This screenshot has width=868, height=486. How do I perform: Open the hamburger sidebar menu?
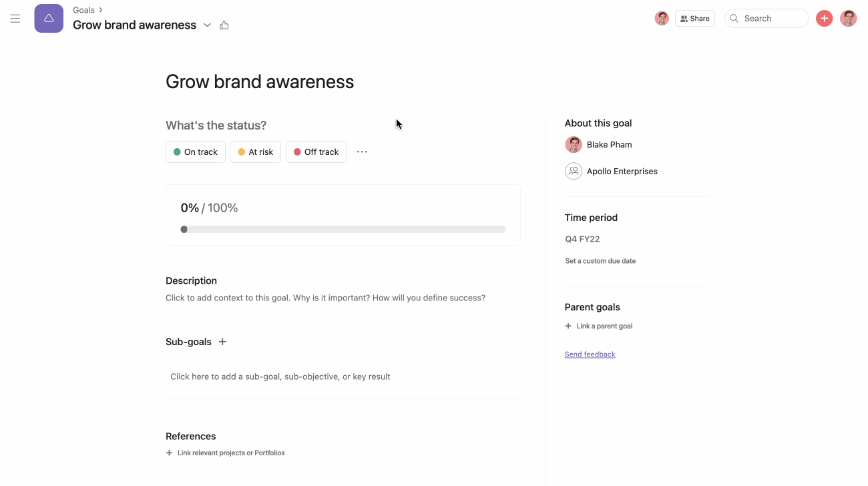point(15,19)
